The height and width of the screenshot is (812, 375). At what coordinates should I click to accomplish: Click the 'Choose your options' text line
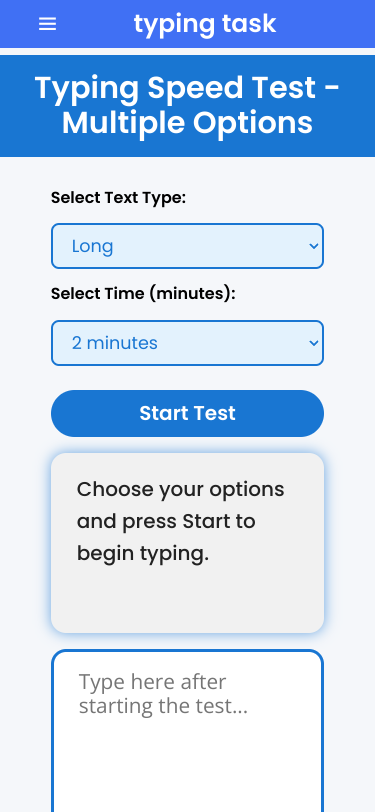click(180, 489)
